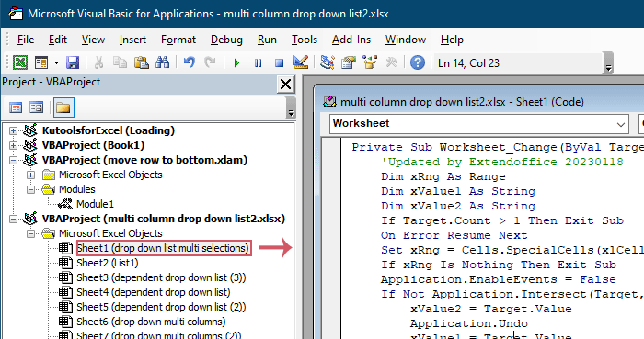Viewport: 644px width, 339px height.
Task: Click View Code button in Project pane
Action: (x=16, y=107)
